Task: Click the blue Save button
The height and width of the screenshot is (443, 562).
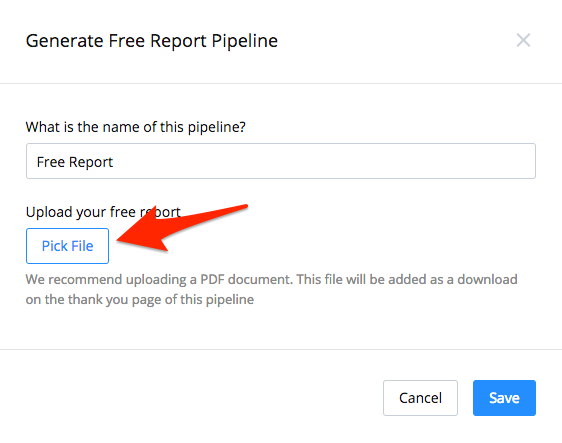Action: point(504,398)
